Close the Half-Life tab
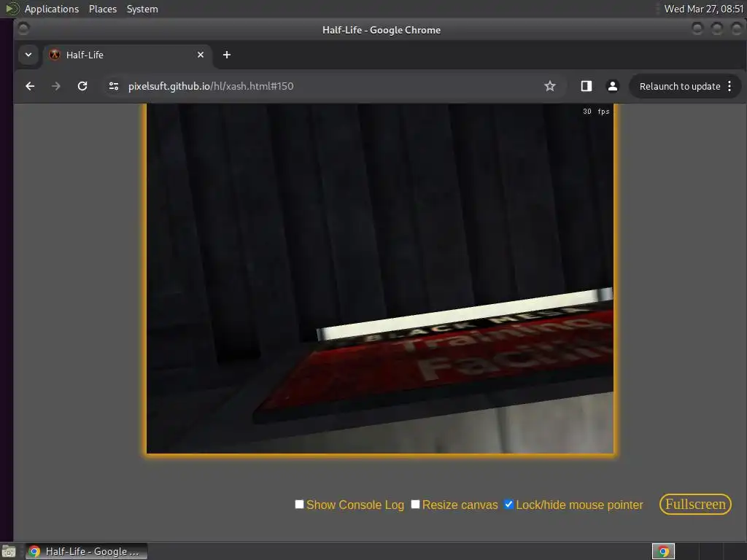Image resolution: width=747 pixels, height=560 pixels. pos(201,55)
